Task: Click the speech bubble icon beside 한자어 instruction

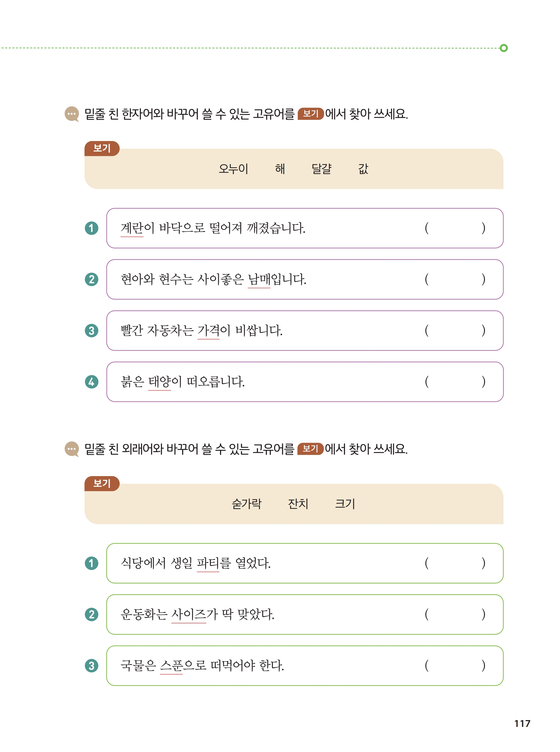Action: click(71, 114)
